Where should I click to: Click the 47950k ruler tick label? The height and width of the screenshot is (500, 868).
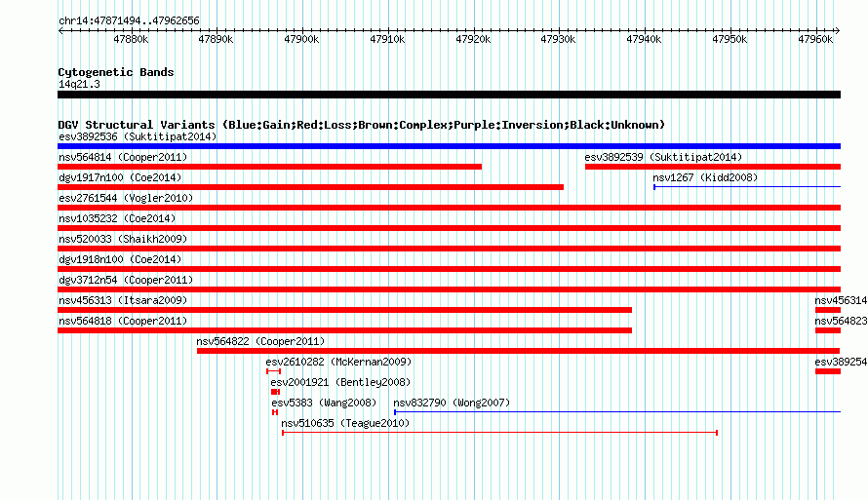(x=730, y=39)
